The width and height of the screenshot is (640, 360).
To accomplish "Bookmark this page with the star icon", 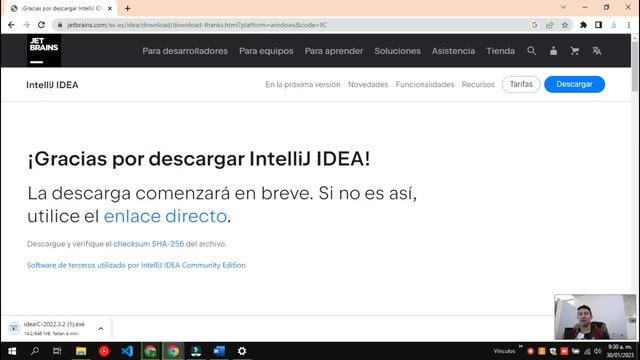I will point(564,25).
